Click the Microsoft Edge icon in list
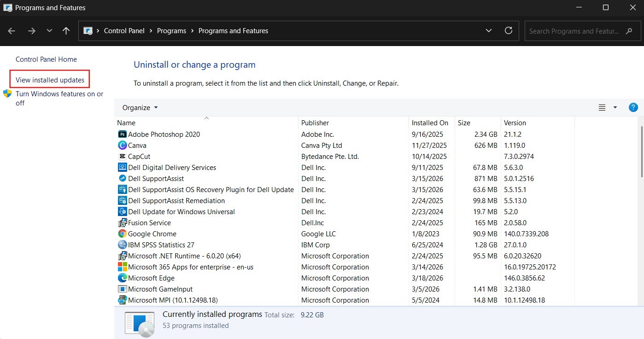Image resolution: width=644 pixels, height=339 pixels. tap(122, 278)
